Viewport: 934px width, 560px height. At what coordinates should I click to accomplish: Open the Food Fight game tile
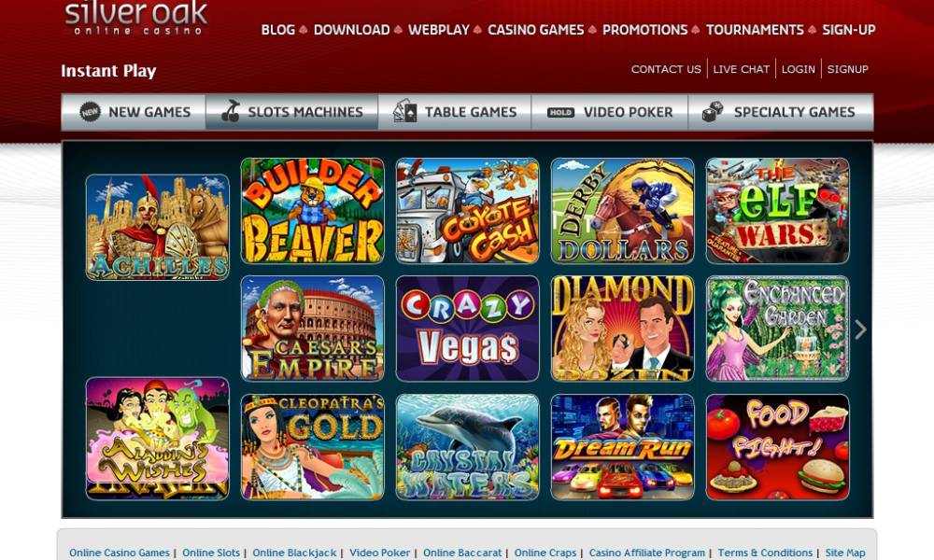(x=777, y=447)
